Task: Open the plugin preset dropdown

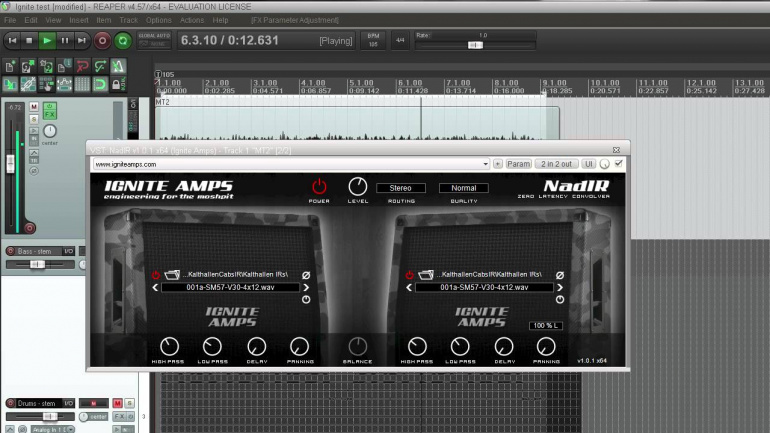Action: [x=484, y=163]
